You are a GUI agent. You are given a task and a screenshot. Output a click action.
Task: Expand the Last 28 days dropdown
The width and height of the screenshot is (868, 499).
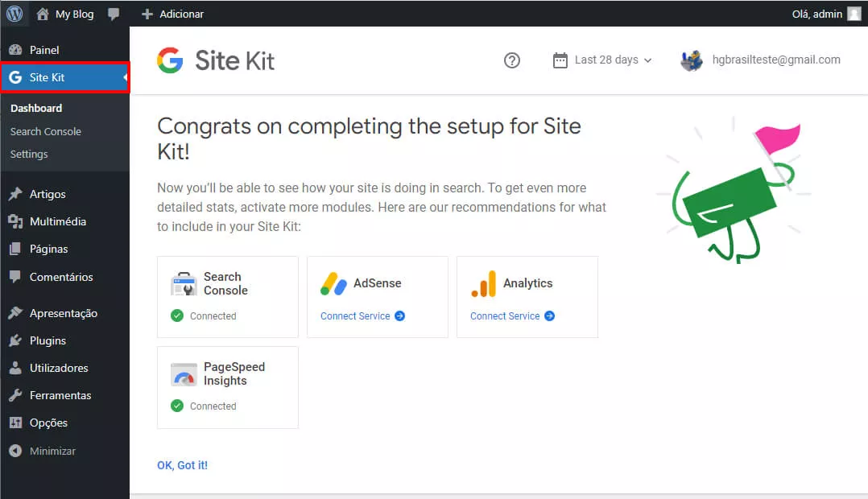602,60
